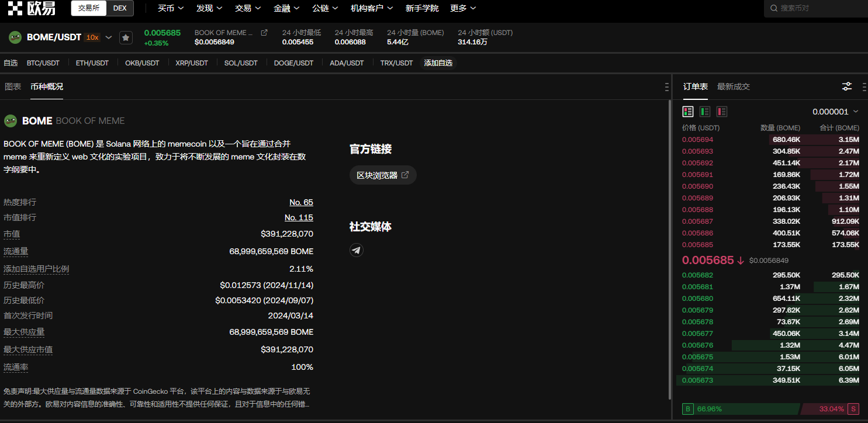Switch to the 图表 tab

pos(13,86)
